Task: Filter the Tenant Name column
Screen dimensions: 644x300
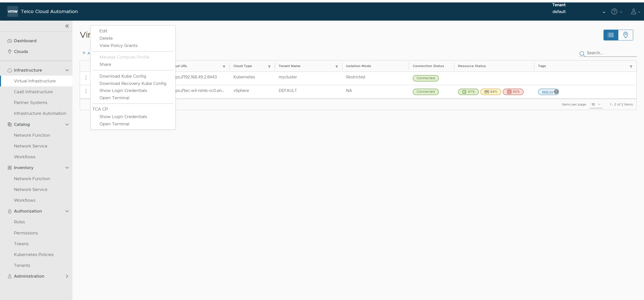Action: 337,67
